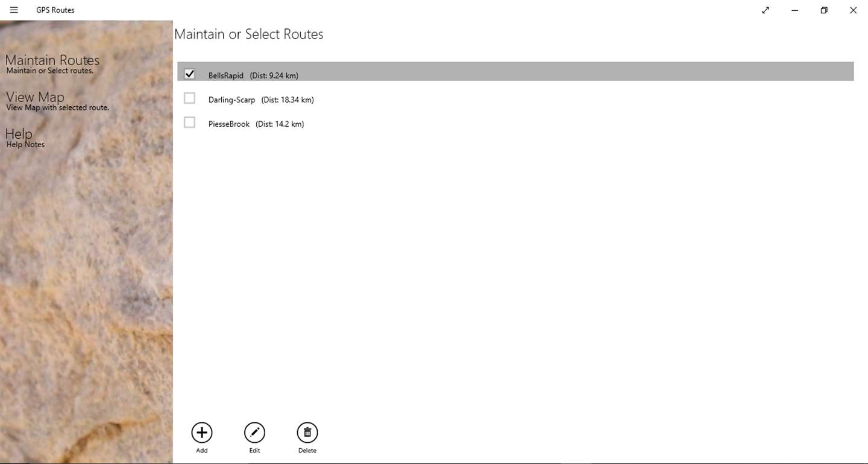Select BellsRapid (Dist: 9.24 km) text
The image size is (868, 464).
pos(253,75)
